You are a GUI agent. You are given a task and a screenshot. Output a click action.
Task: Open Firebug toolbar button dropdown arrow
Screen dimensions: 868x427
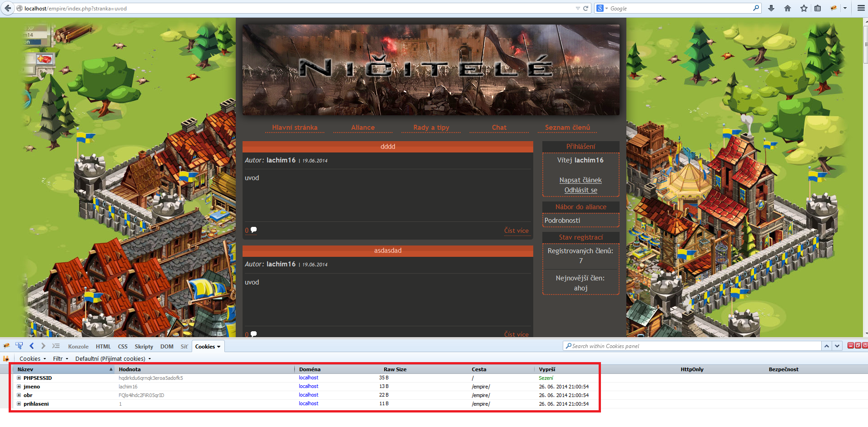pyautogui.click(x=845, y=8)
